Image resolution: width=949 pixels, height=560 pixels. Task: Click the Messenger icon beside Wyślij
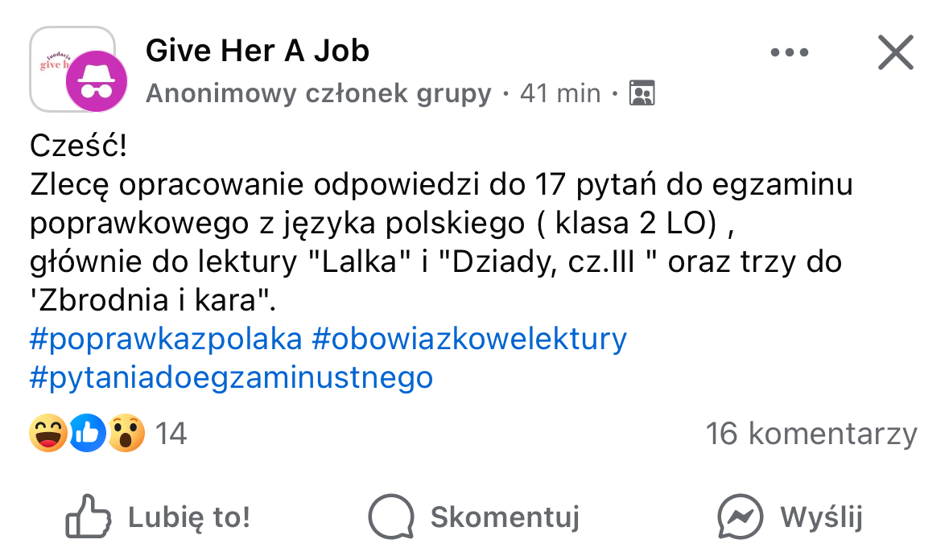pos(740,517)
